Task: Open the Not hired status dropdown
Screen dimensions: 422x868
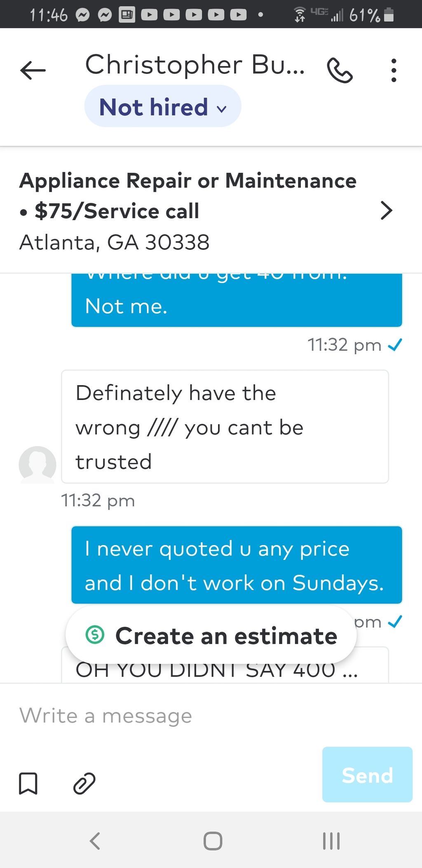Action: pyautogui.click(x=163, y=106)
